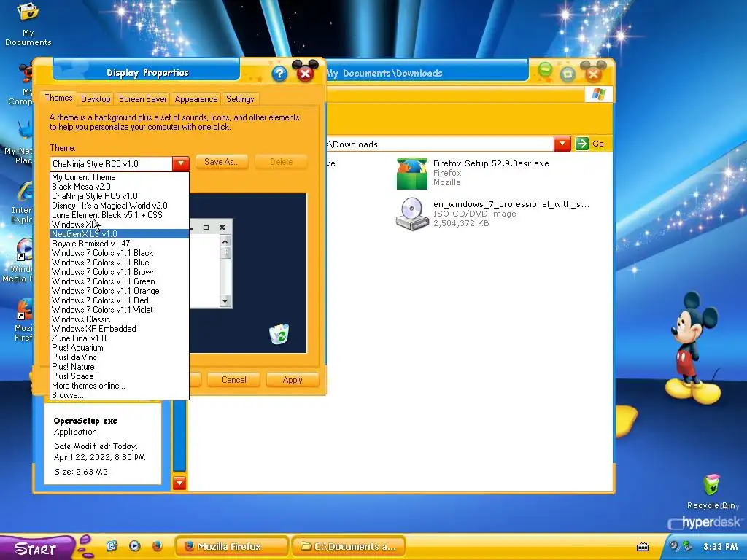
Task: Open the on-screen keyboard icon in taskbar
Action: (x=643, y=547)
